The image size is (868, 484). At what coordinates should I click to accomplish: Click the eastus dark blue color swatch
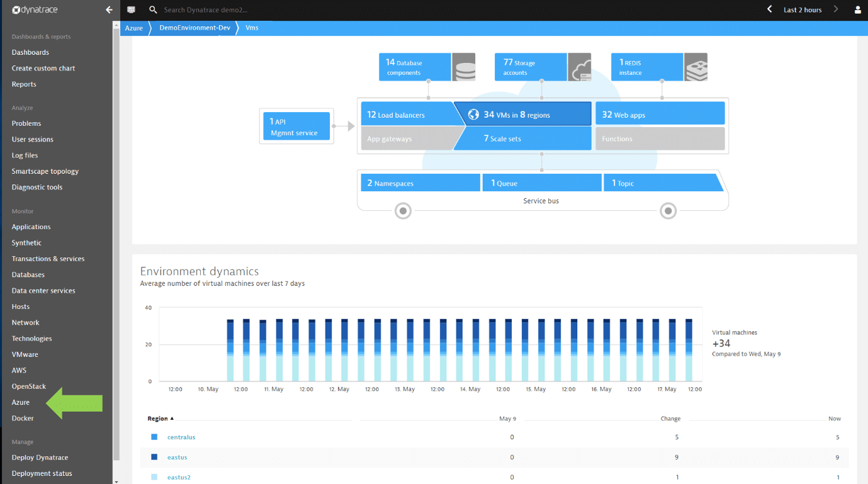click(x=154, y=457)
